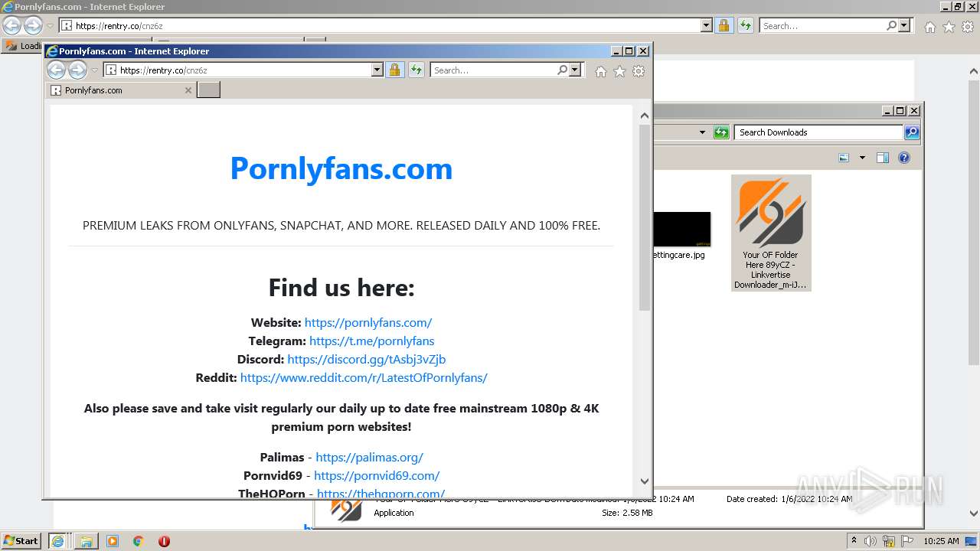Viewport: 980px width, 551px height.
Task: Click the Back arrow in the background IE window
Action: [11, 26]
